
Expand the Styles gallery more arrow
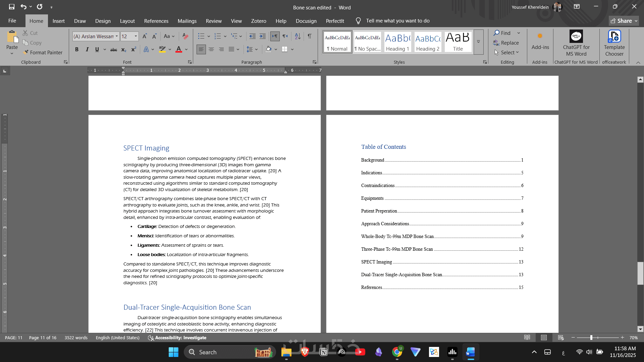point(478,42)
